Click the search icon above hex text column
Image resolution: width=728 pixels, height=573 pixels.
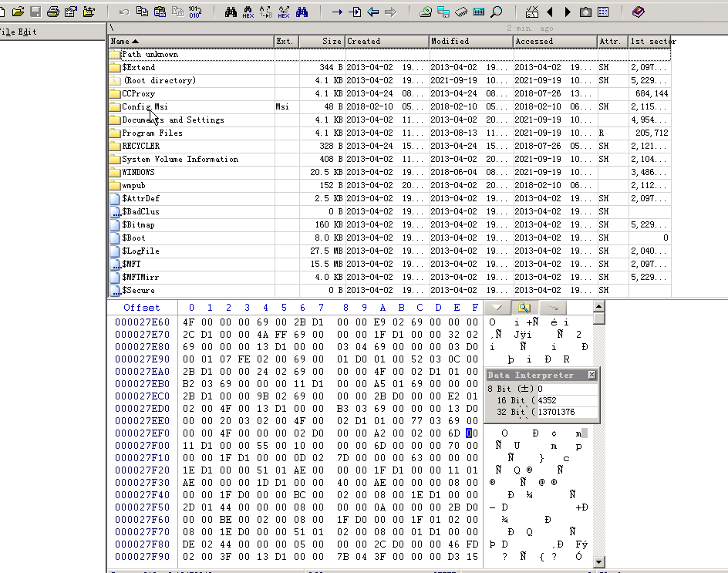[x=524, y=308]
